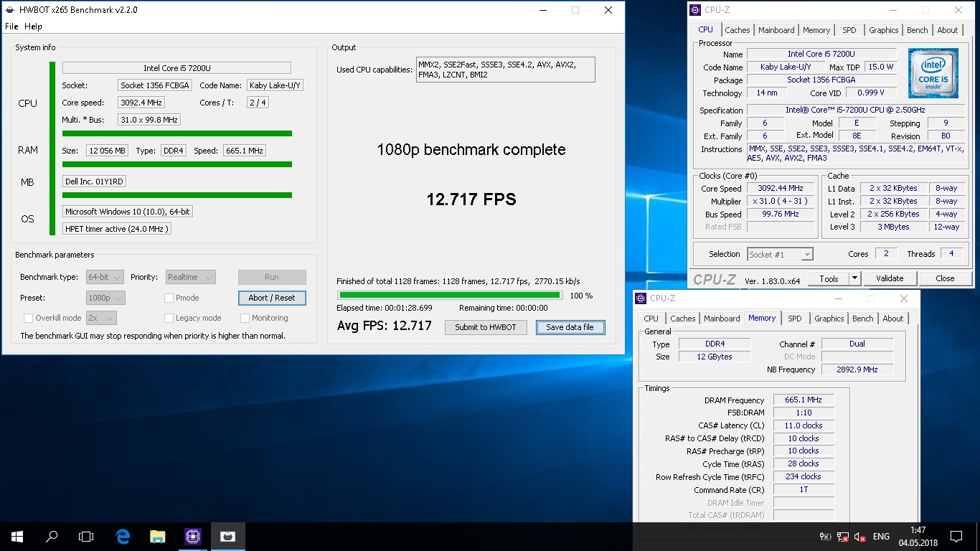Screen dimensions: 980x551
Task: Click HWBOT x265 title bar app icon
Action: (11, 10)
